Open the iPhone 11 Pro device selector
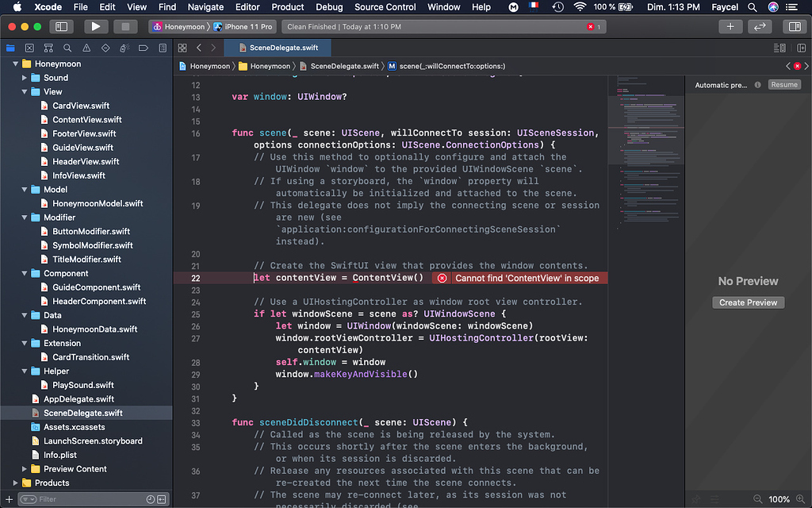The height and width of the screenshot is (508, 812). 245,26
